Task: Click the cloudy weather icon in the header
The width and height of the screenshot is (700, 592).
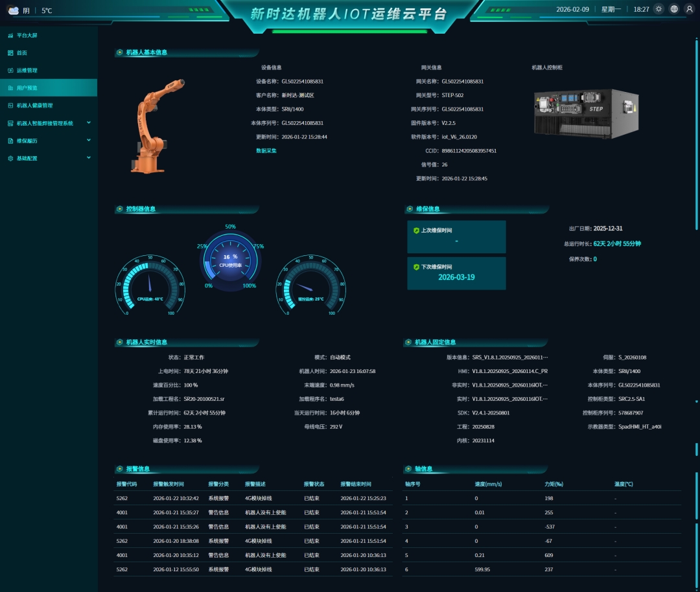Action: (14, 10)
